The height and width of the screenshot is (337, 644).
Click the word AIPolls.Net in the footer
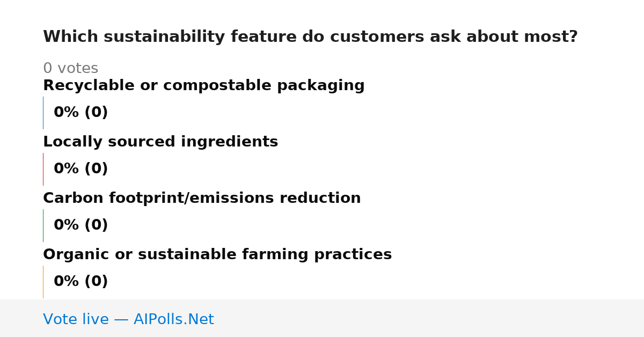click(x=174, y=319)
